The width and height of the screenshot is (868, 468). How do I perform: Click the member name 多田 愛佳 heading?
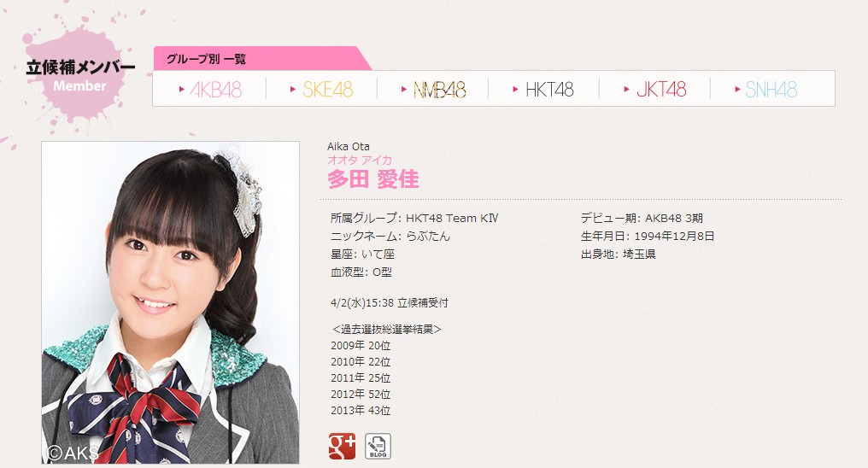(x=373, y=179)
